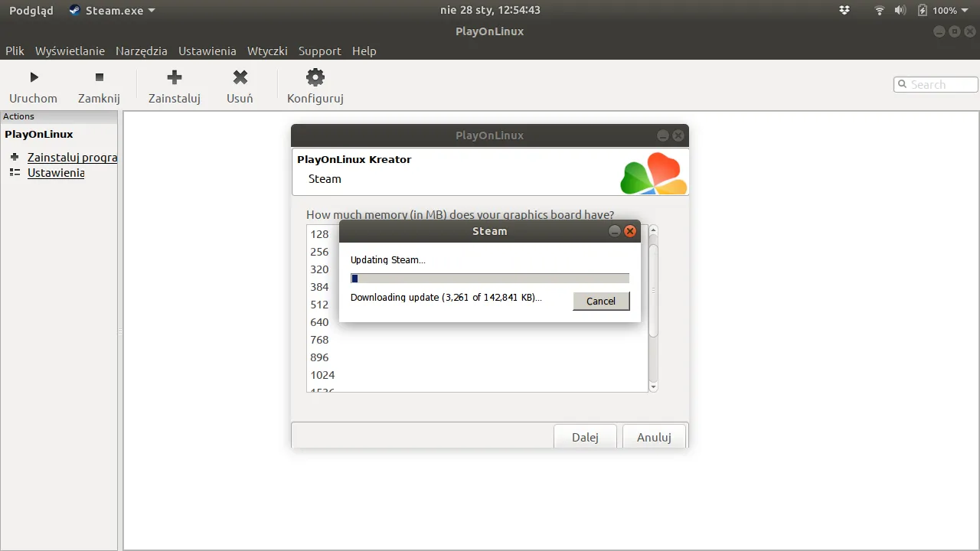Click the Actions panel header
Viewport: 980px width, 551px height.
pyautogui.click(x=59, y=116)
